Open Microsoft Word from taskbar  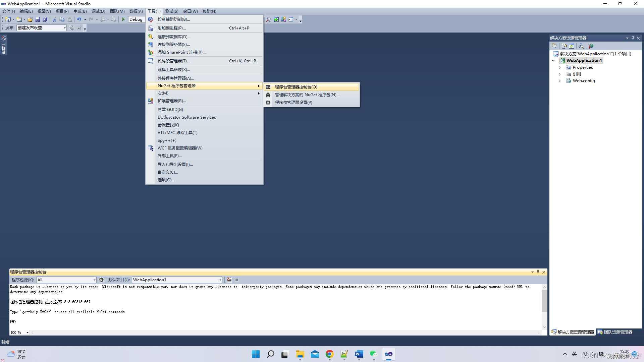359,354
